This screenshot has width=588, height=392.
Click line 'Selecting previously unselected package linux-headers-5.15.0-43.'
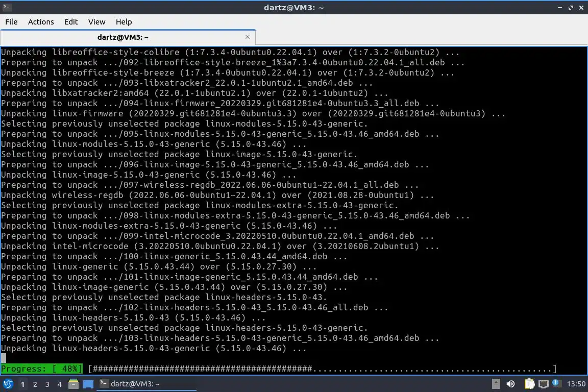[x=164, y=297]
